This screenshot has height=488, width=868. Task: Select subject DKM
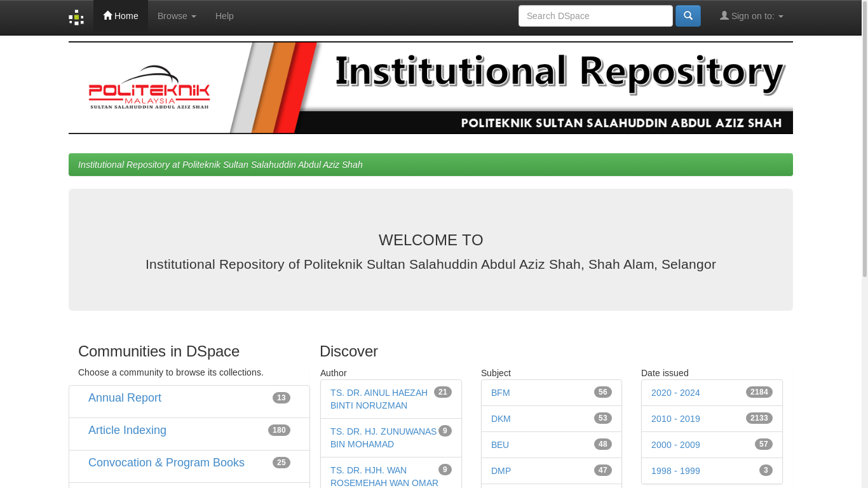click(x=501, y=419)
